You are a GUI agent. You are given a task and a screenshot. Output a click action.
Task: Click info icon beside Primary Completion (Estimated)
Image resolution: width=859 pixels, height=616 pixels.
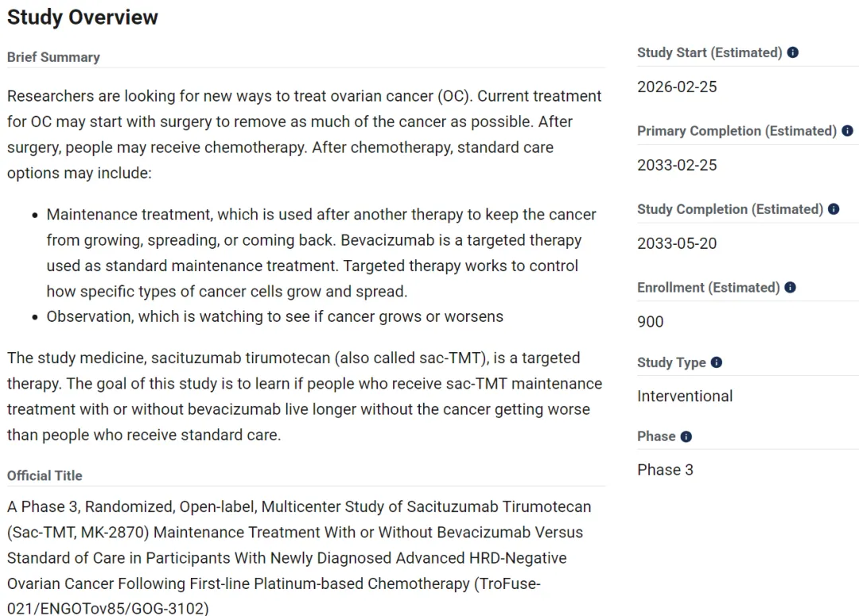[x=847, y=131]
